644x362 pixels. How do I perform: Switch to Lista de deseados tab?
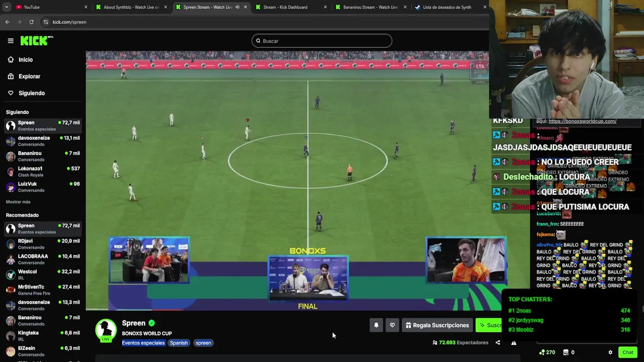pyautogui.click(x=450, y=7)
